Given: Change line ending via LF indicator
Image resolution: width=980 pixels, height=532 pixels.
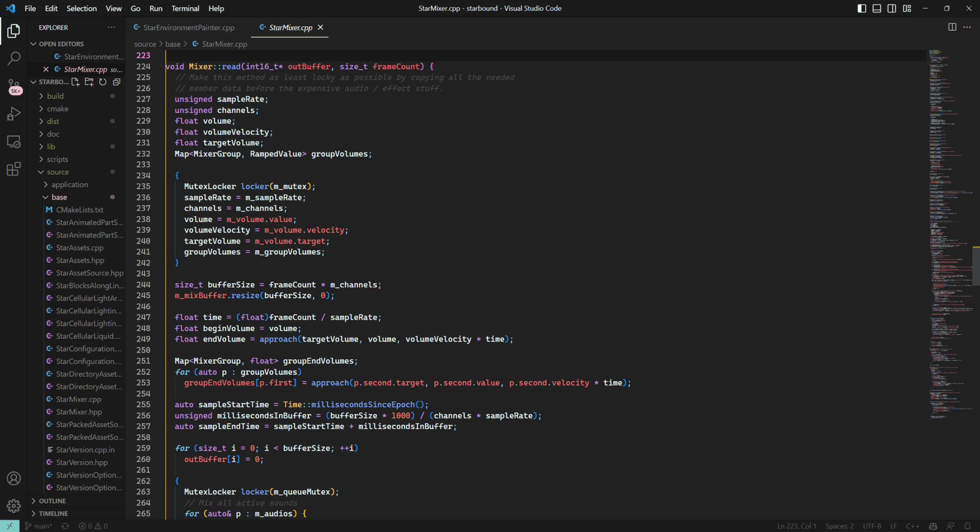Looking at the screenshot, I should (893, 526).
